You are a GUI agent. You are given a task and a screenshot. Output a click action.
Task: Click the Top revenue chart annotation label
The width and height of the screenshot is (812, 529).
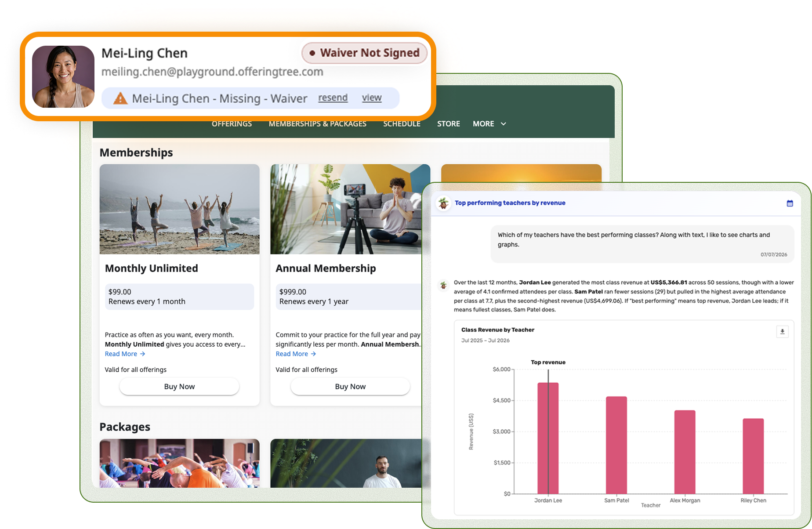[x=548, y=362]
